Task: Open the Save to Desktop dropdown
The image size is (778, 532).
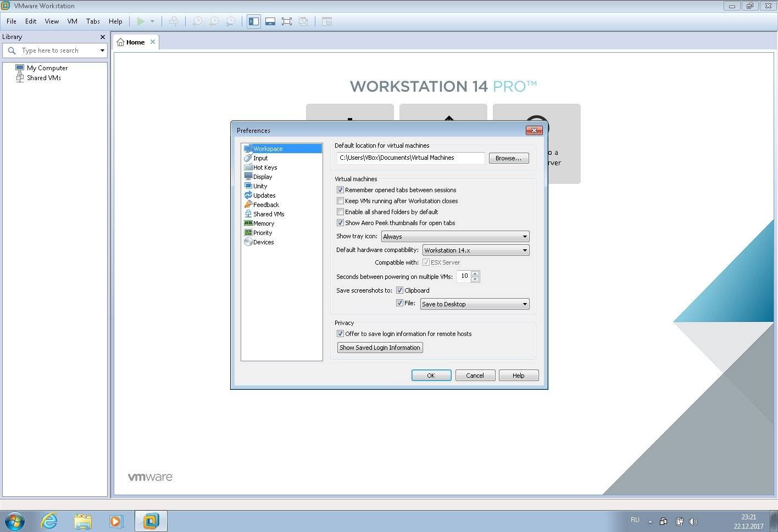Action: tap(474, 304)
